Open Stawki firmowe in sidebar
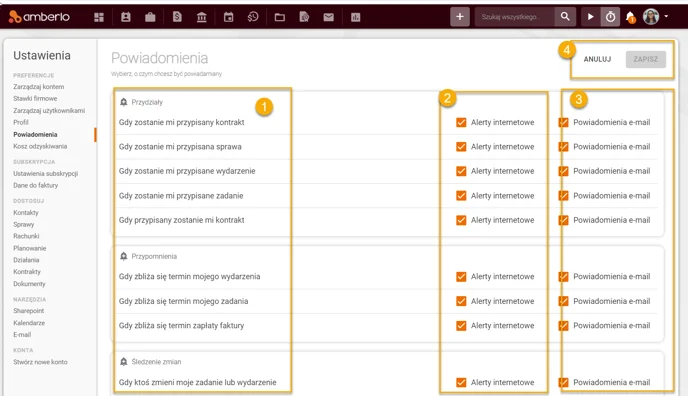 coord(35,99)
